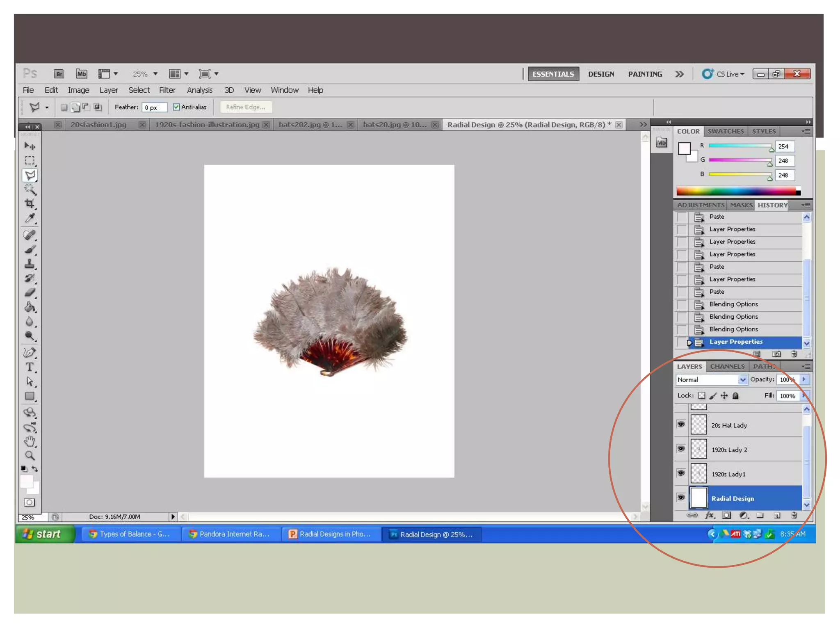This screenshot has height=630, width=840.
Task: Select the Horizontal Type tool
Action: [x=30, y=367]
